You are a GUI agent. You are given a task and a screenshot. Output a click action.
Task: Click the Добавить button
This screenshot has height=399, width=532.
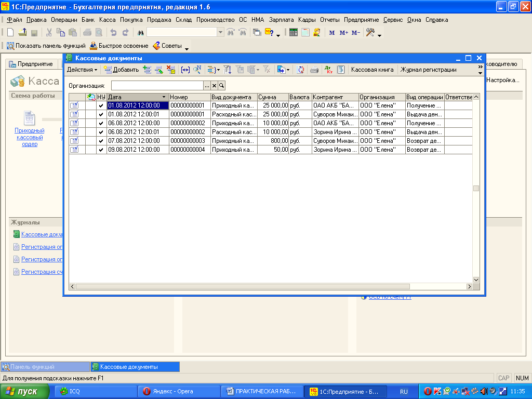point(122,70)
